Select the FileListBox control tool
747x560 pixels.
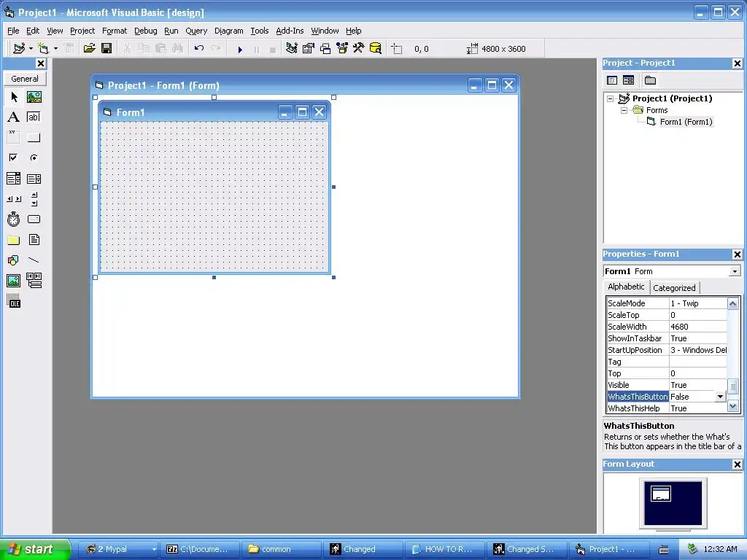[x=34, y=240]
